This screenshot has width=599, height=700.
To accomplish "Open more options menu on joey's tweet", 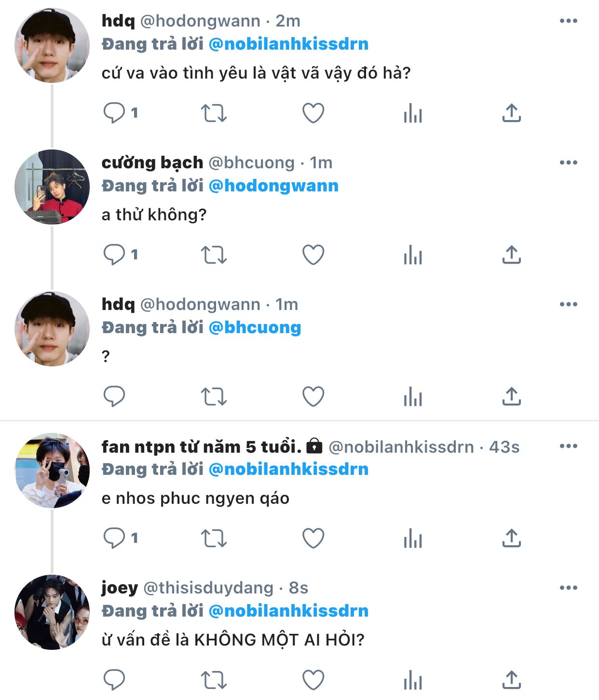I will pos(569,588).
